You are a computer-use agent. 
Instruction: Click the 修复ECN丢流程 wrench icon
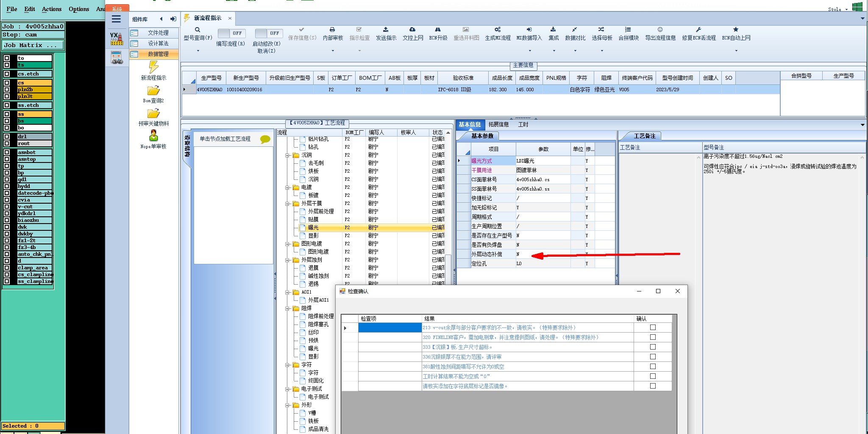[x=698, y=30]
